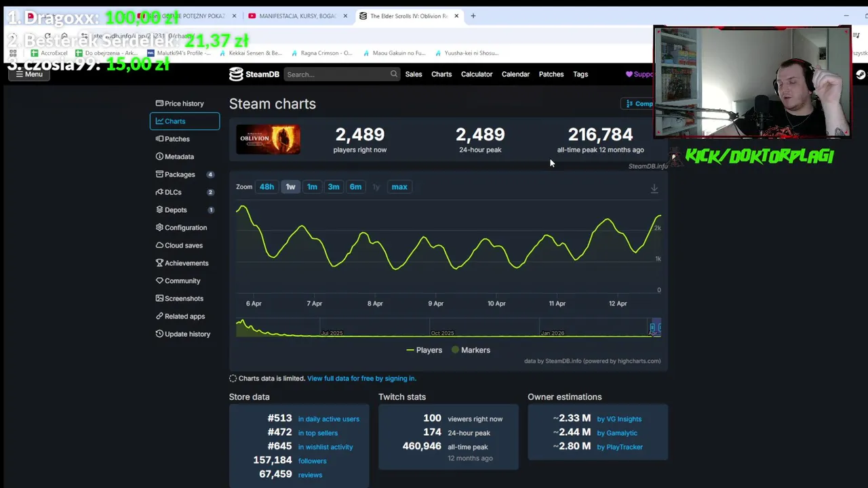Screen dimensions: 868x488
Task: Open 'in top sellers' link
Action: coord(317,433)
